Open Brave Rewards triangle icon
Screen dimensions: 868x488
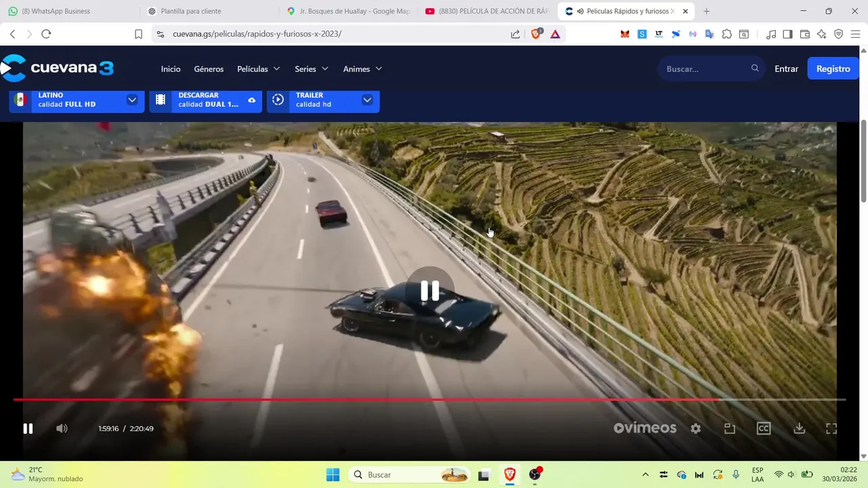[x=555, y=34]
